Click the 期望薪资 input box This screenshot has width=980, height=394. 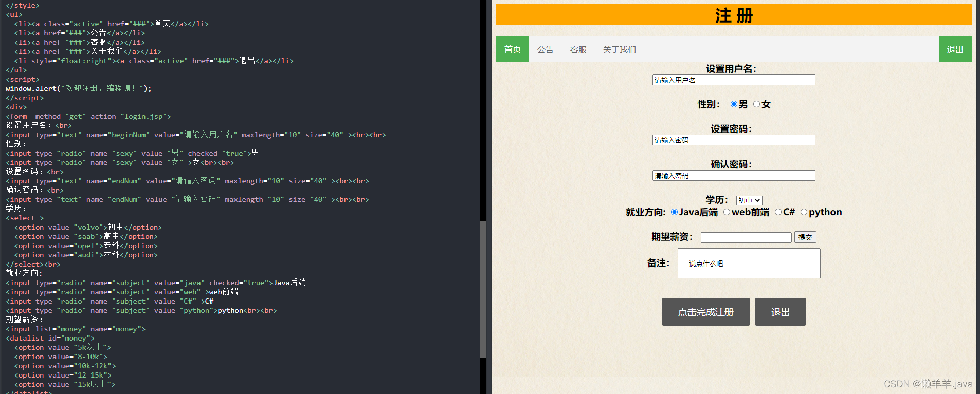coord(746,237)
